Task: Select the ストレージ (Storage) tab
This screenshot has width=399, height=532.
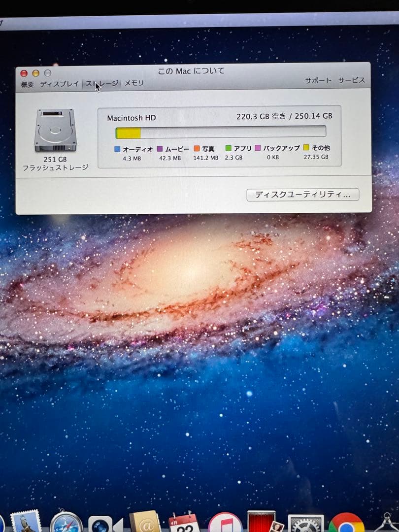Action: coord(103,83)
